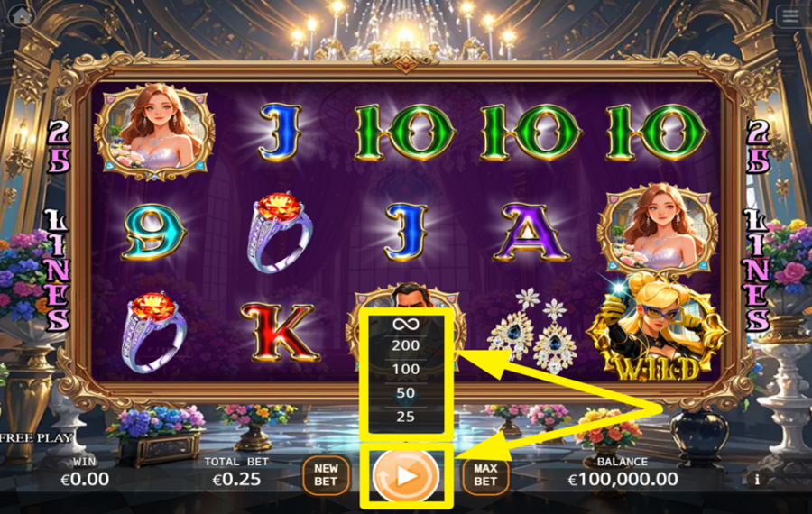The image size is (812, 514).
Task: Click the WILD blonde agent symbol
Action: point(658,329)
